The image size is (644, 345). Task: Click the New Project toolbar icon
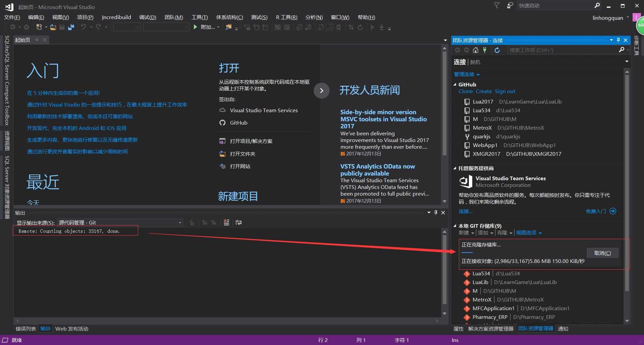click(39, 27)
